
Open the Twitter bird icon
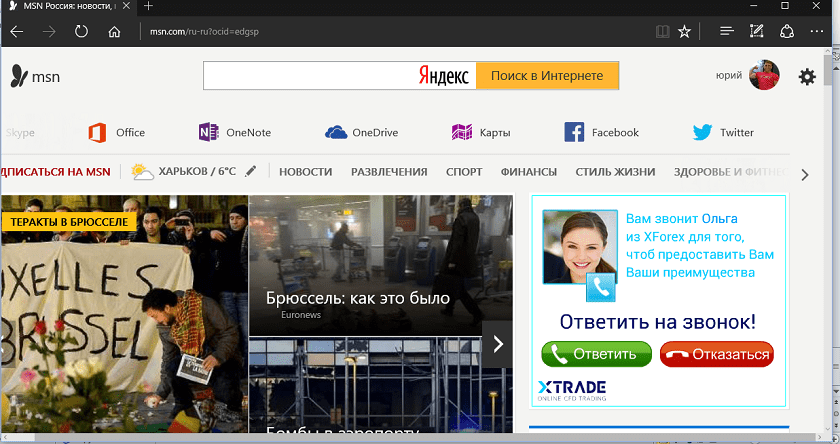pyautogui.click(x=702, y=132)
